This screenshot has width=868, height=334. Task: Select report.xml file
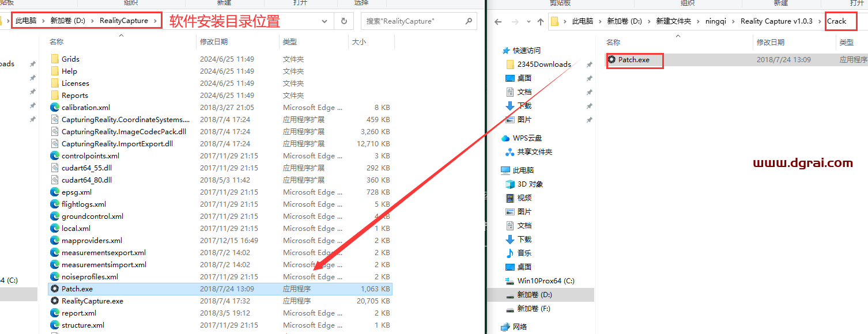79,313
